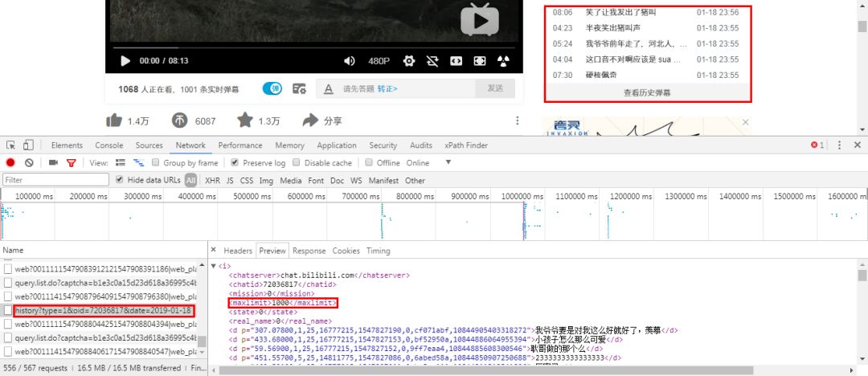The width and height of the screenshot is (868, 376).
Task: Click 查看历史弹幕 button
Action: tap(647, 92)
